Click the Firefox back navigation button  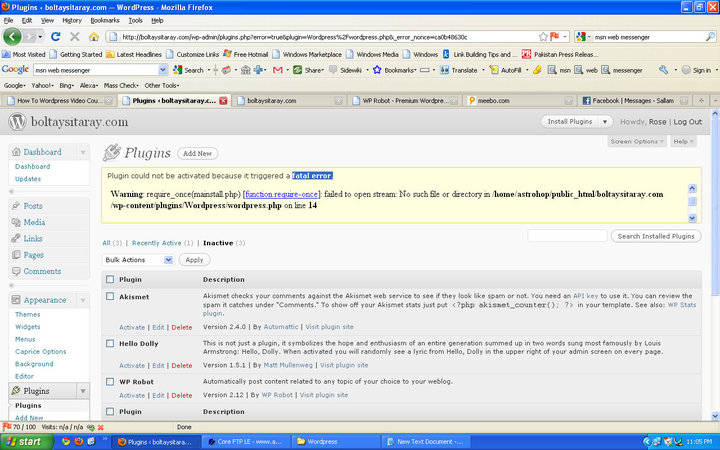(x=13, y=37)
